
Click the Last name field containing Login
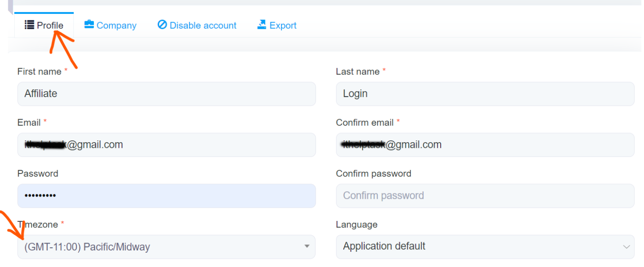[x=485, y=94]
